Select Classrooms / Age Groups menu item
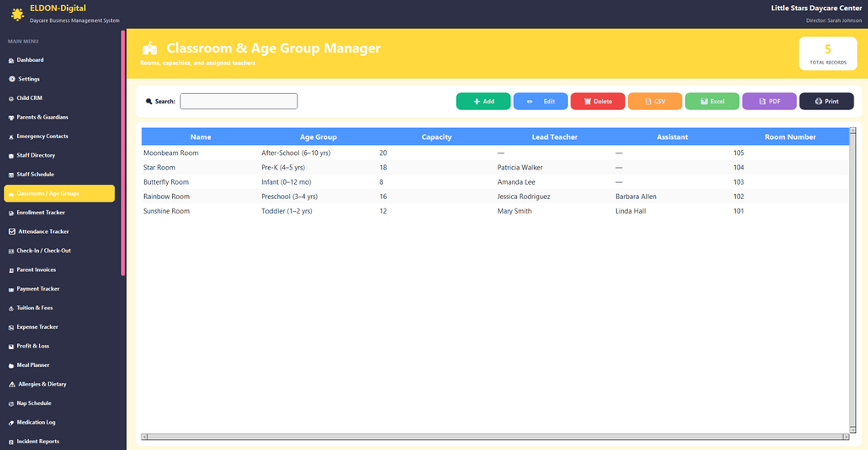 tap(59, 193)
